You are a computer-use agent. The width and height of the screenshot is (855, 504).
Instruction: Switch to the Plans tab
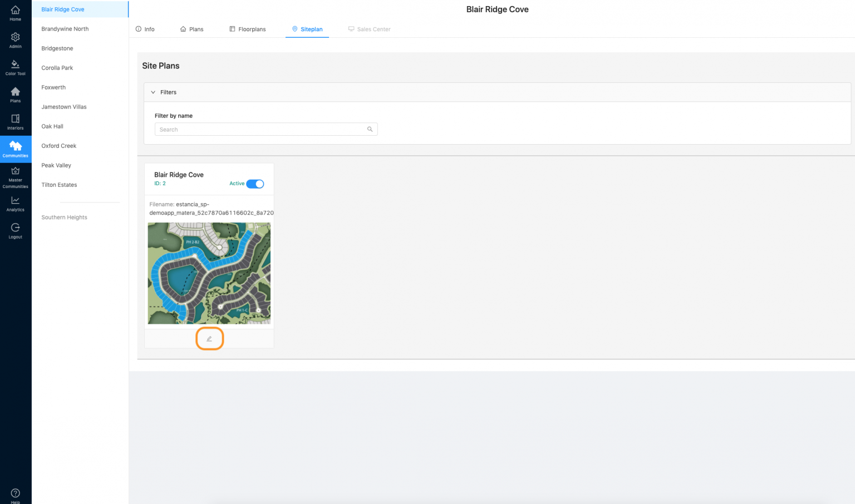(192, 29)
